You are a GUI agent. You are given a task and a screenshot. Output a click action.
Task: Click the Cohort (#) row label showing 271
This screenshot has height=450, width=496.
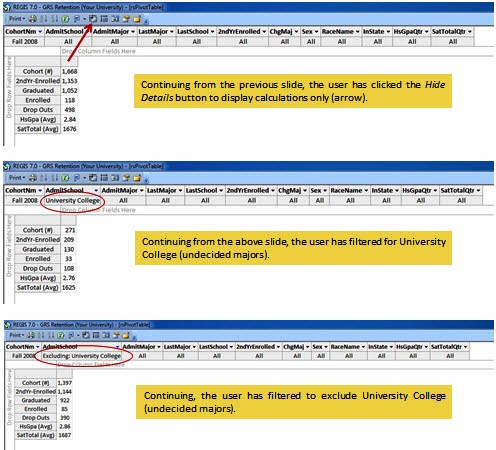[x=38, y=230]
